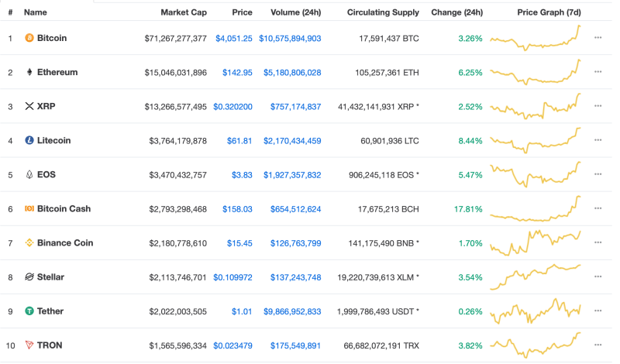Sort by the Name column header
The width and height of the screenshot is (620, 364).
[36, 12]
